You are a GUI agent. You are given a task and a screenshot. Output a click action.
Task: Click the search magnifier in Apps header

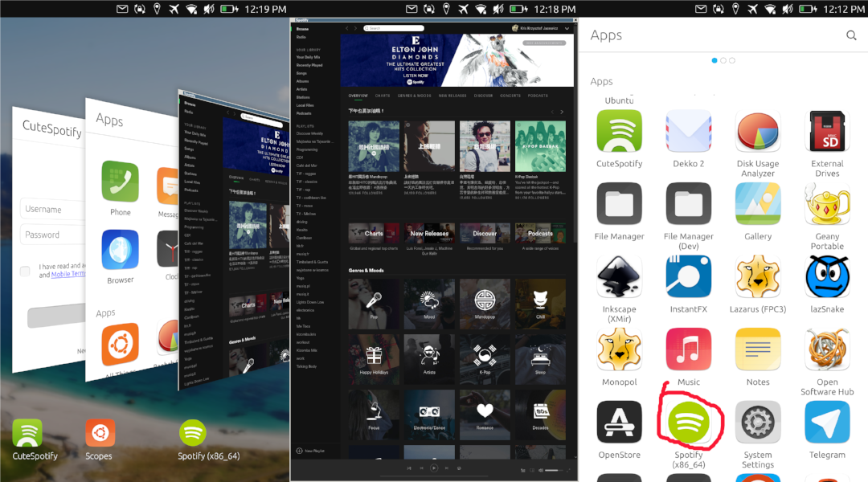pyautogui.click(x=851, y=35)
